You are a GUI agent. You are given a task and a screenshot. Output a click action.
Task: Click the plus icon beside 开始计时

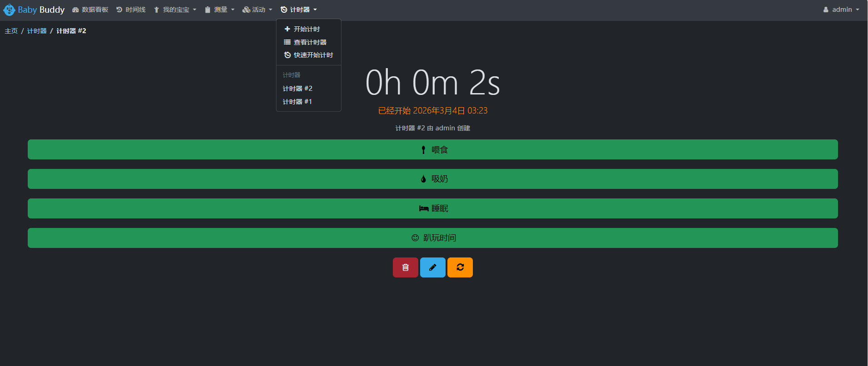[287, 29]
